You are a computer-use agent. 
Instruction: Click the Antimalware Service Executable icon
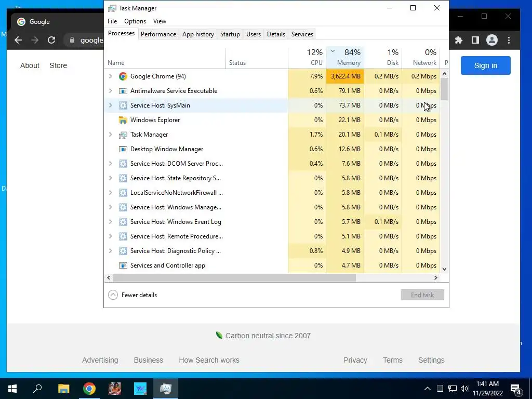click(x=123, y=91)
